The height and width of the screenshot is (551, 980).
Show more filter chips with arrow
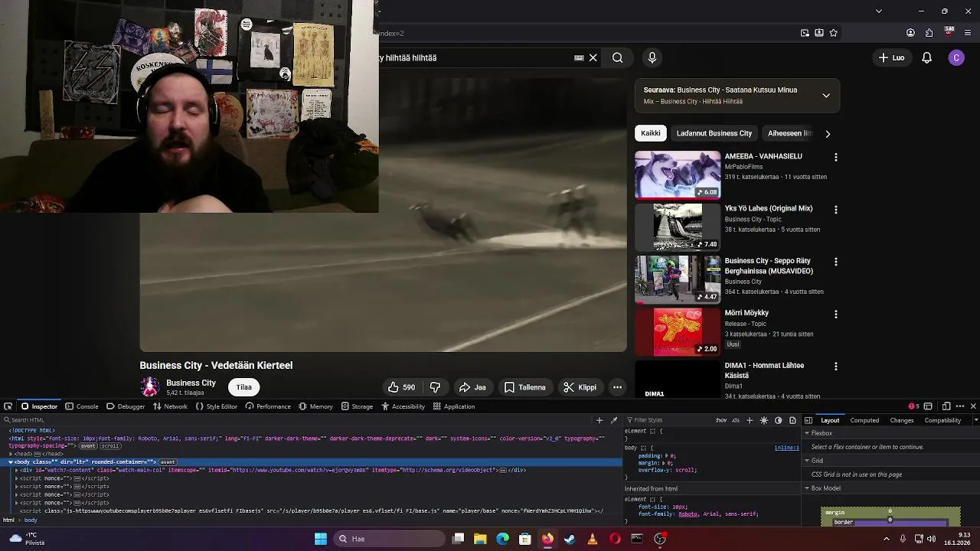click(x=827, y=134)
